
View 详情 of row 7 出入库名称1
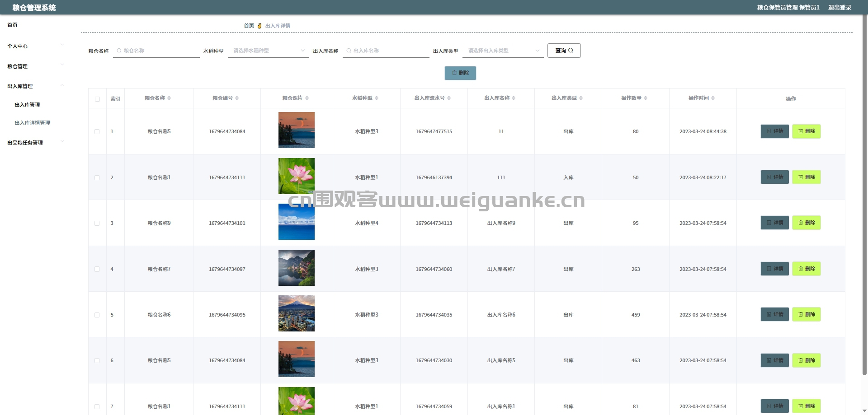775,406
